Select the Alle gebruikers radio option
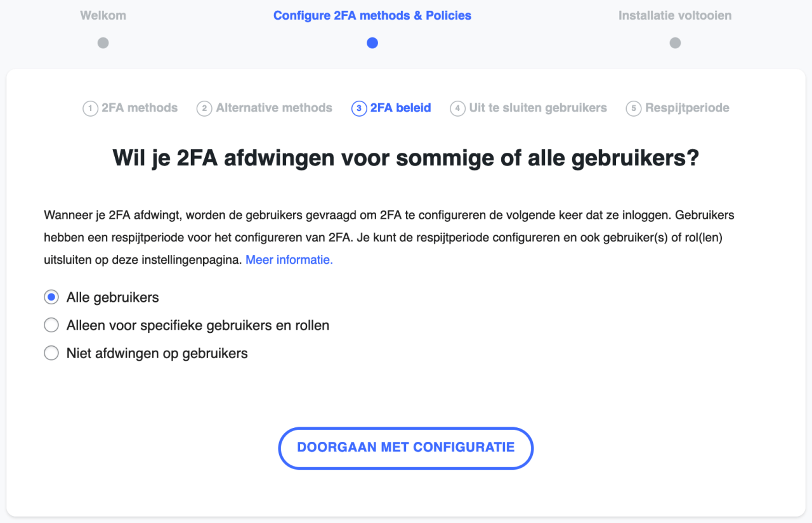 [51, 297]
